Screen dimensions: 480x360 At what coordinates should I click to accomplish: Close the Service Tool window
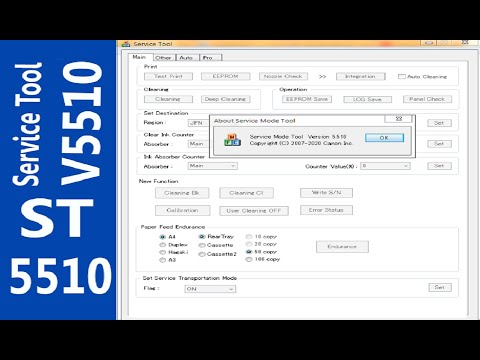[465, 43]
